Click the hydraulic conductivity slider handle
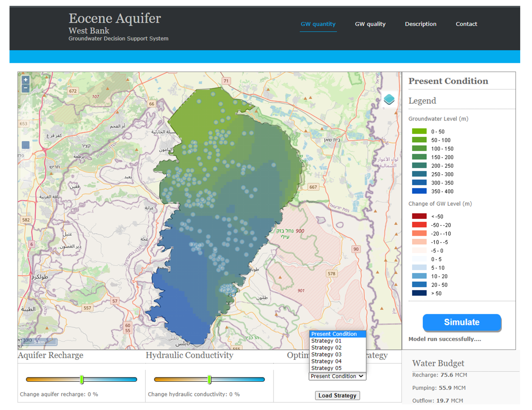 click(x=209, y=379)
